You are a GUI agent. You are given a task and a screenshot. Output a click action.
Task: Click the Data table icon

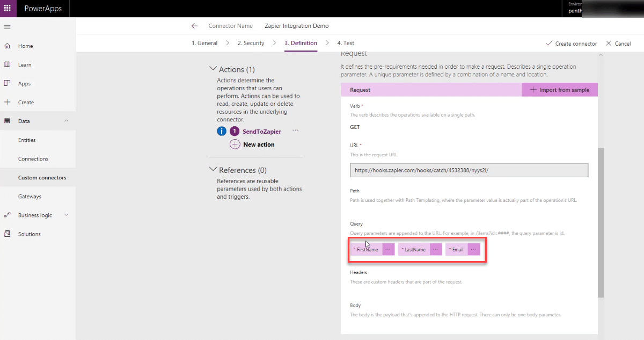[x=7, y=121]
